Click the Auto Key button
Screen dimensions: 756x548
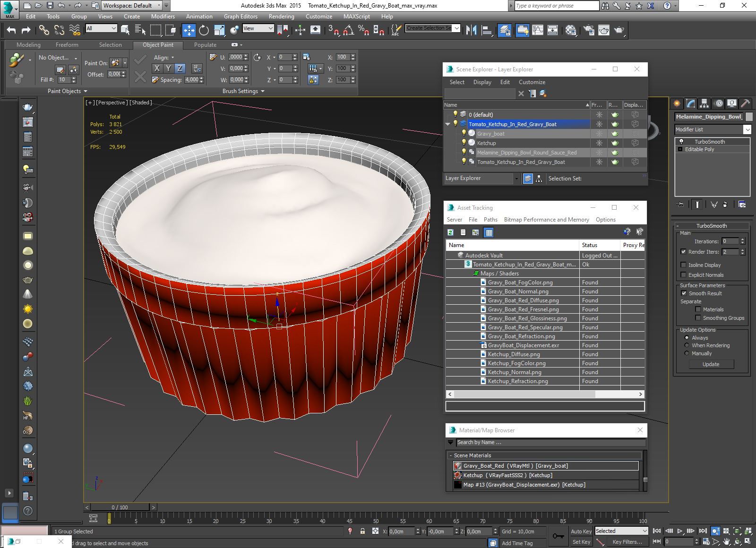[x=581, y=531]
